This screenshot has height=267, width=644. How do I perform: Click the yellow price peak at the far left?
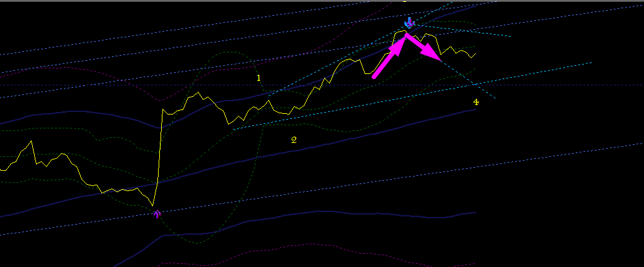tap(31, 141)
